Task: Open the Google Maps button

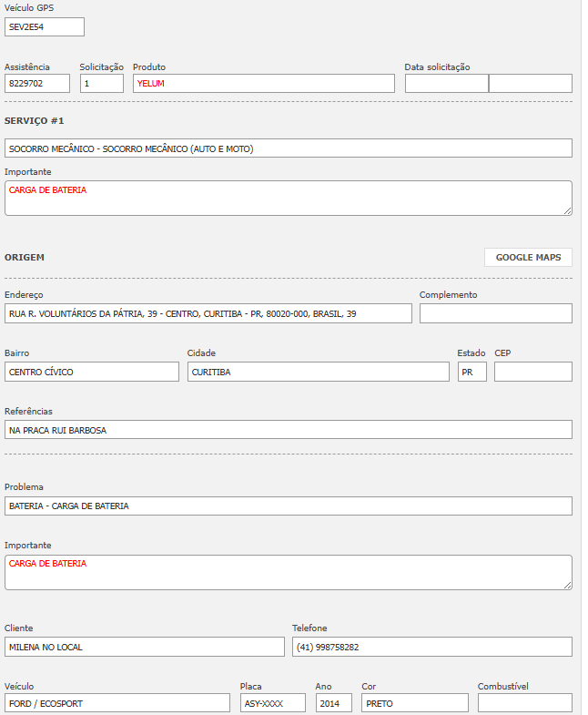Action: click(x=528, y=258)
